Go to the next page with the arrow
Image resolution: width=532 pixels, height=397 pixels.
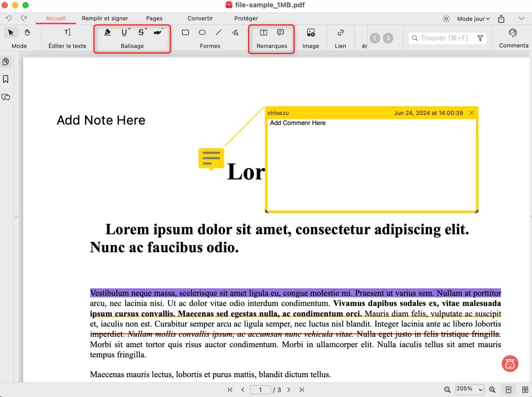point(288,389)
